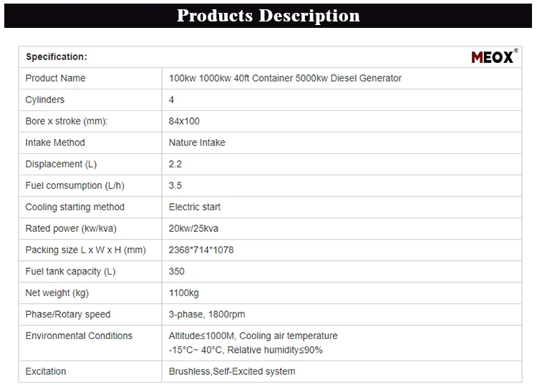This screenshot has height=392, width=537.
Task: Click the Product Name label cell
Action: pyautogui.click(x=55, y=78)
